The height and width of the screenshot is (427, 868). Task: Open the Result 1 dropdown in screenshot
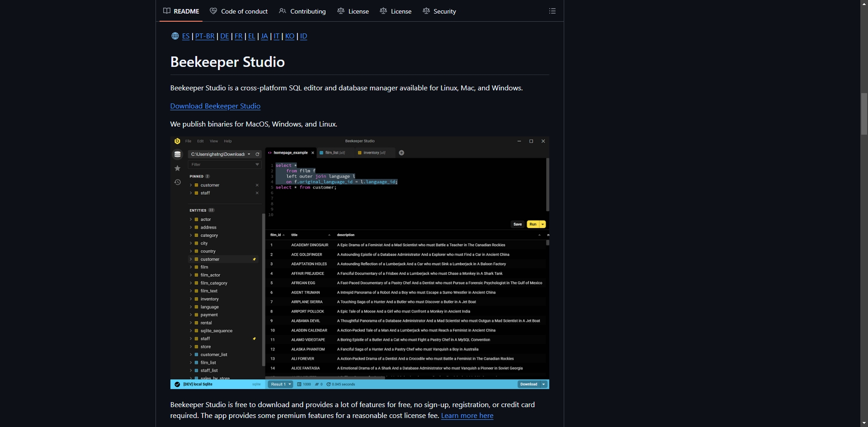coord(281,385)
